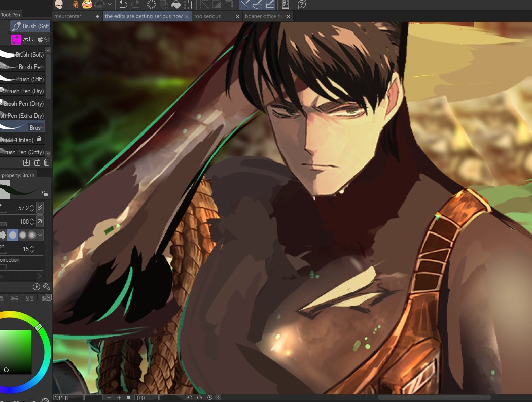Click the Fill bucket icon in the command bar
The height and width of the screenshot is (402, 532).
(x=176, y=4)
